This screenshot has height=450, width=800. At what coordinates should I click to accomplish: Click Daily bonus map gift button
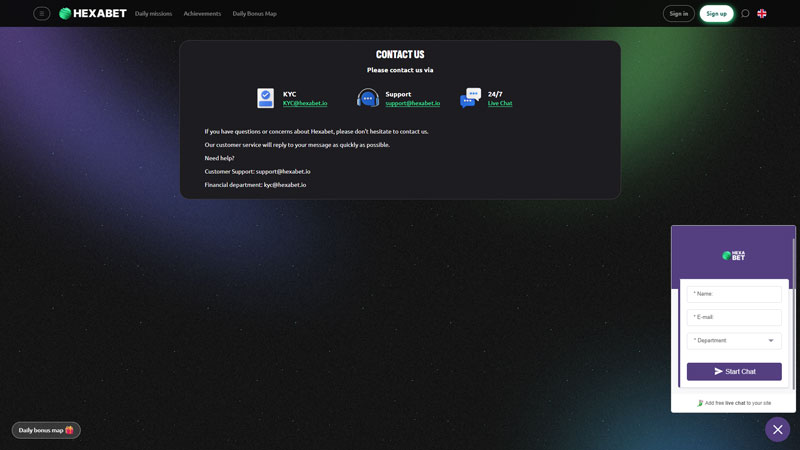pyautogui.click(x=46, y=430)
